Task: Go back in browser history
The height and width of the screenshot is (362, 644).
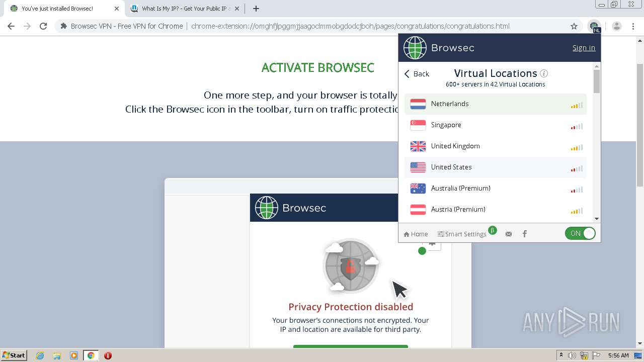Action: (11, 26)
